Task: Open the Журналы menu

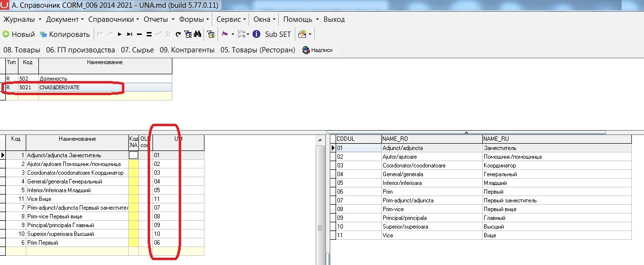Action: click(21, 19)
